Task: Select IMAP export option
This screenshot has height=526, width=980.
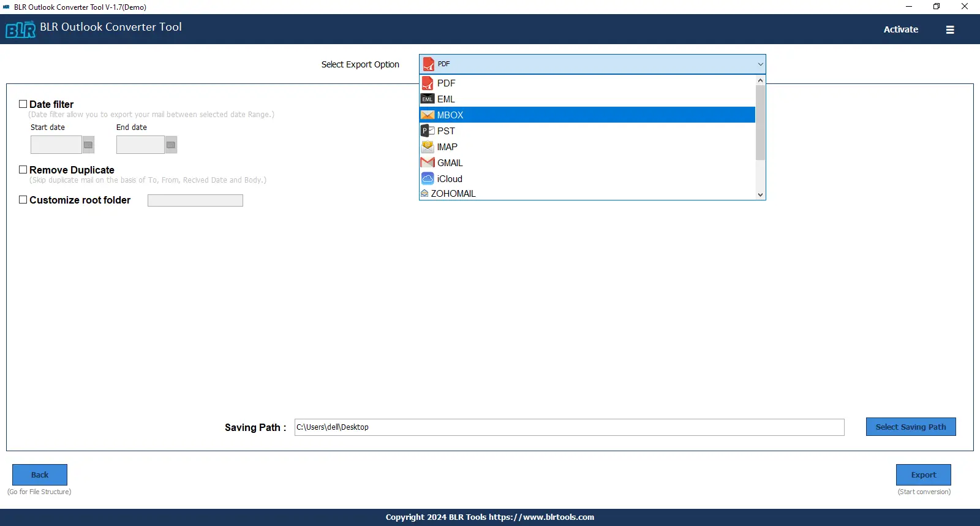Action: (x=587, y=147)
